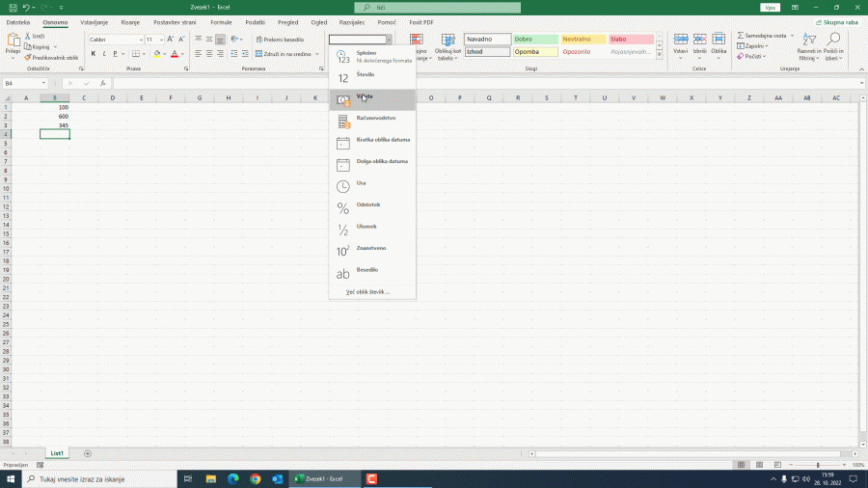The image size is (868, 488).
Task: Apply the Dobro green cell style
Action: pyautogui.click(x=534, y=40)
